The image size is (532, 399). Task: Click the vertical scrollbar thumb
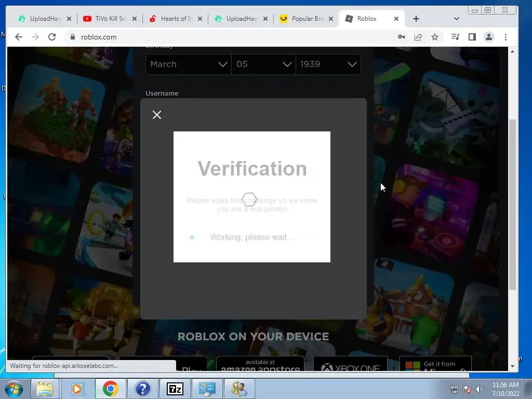coord(512,205)
